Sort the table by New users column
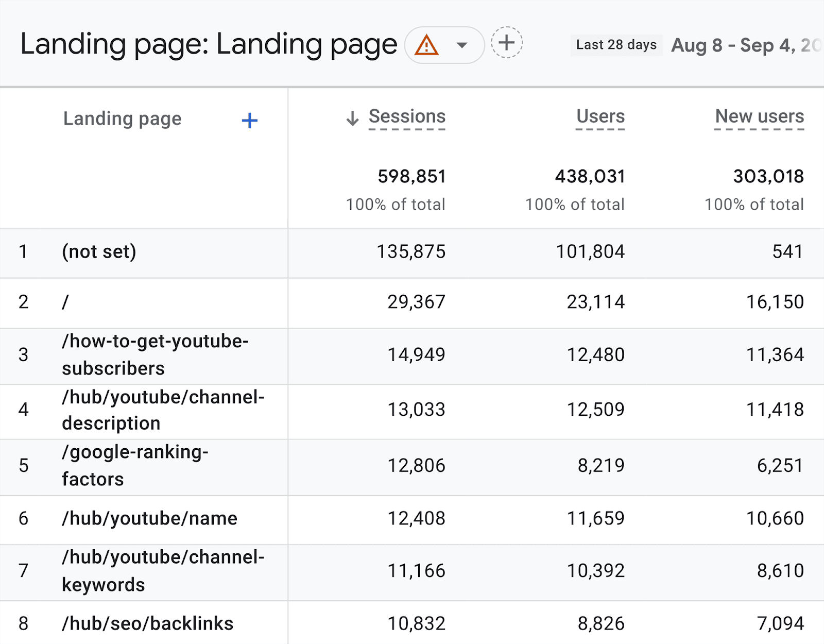 (759, 117)
